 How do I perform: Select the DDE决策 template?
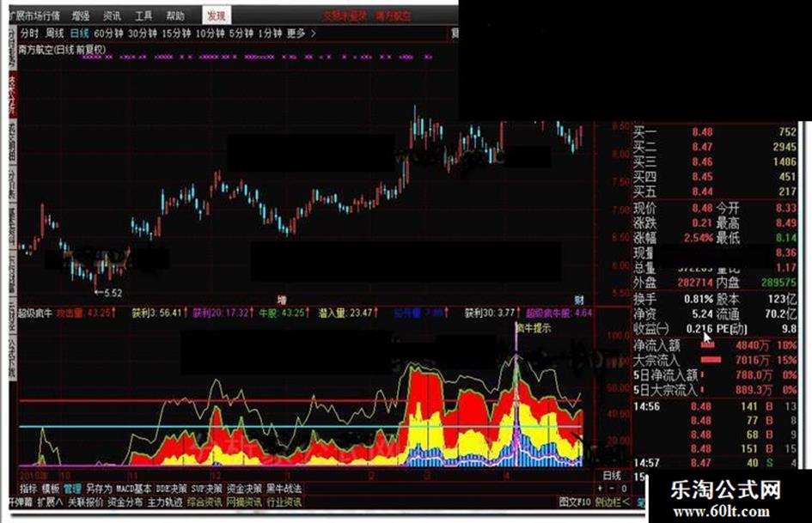(x=171, y=489)
